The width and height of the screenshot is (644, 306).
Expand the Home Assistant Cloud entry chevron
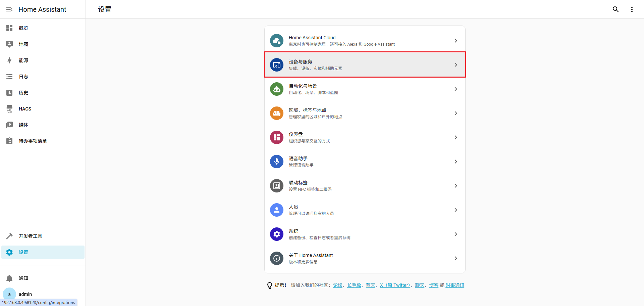pos(455,41)
